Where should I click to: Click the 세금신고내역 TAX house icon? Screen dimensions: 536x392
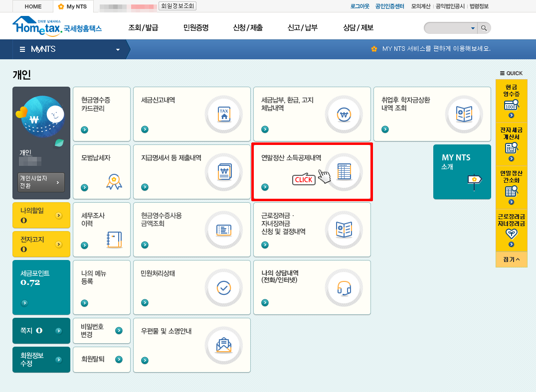coord(224,115)
